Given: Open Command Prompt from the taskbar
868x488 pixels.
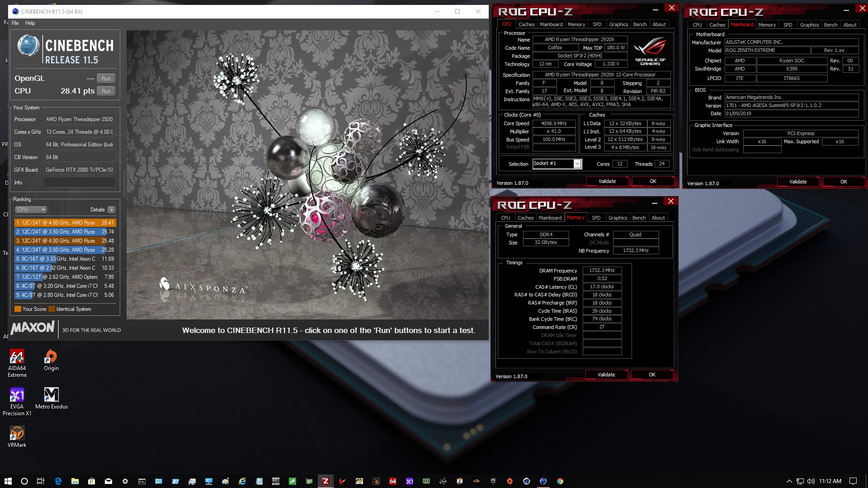Looking at the screenshot, I should click(142, 481).
